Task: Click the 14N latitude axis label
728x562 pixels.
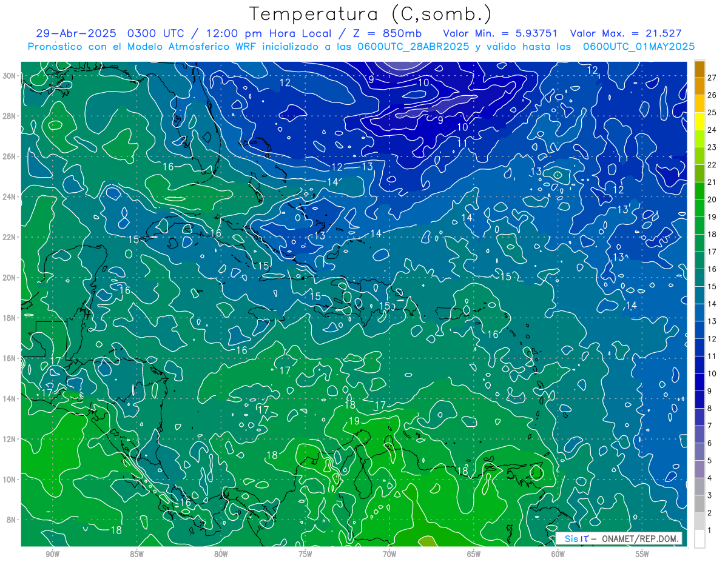Action: [x=9, y=399]
